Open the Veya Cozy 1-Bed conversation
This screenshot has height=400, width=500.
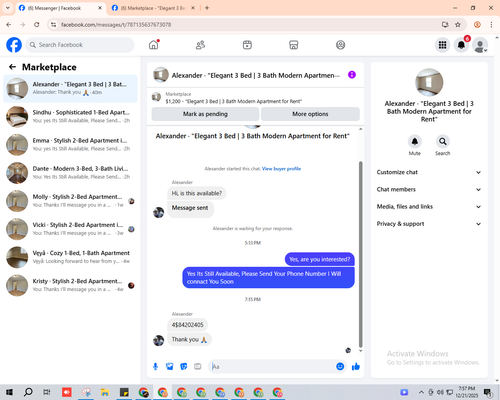click(x=70, y=257)
